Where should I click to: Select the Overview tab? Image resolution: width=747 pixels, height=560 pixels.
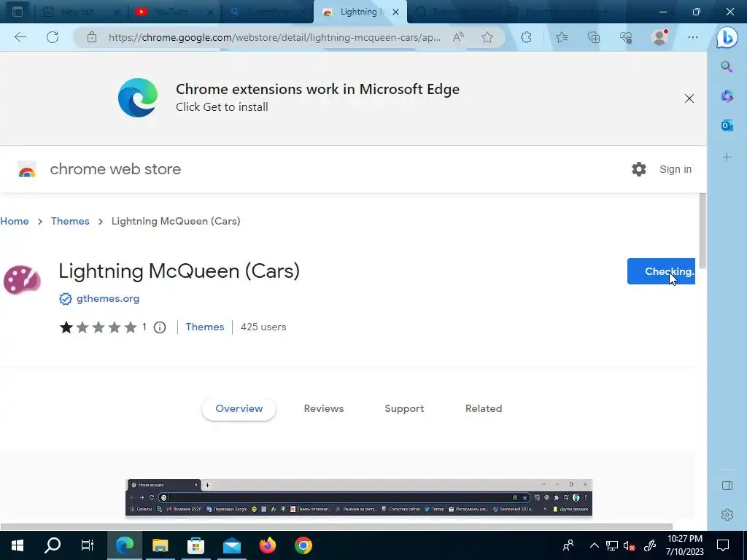click(x=239, y=408)
